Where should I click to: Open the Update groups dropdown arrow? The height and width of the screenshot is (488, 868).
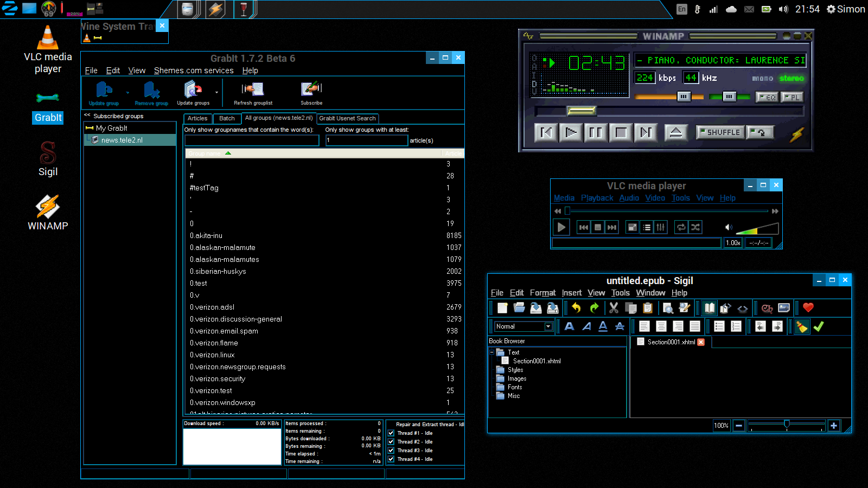(216, 93)
